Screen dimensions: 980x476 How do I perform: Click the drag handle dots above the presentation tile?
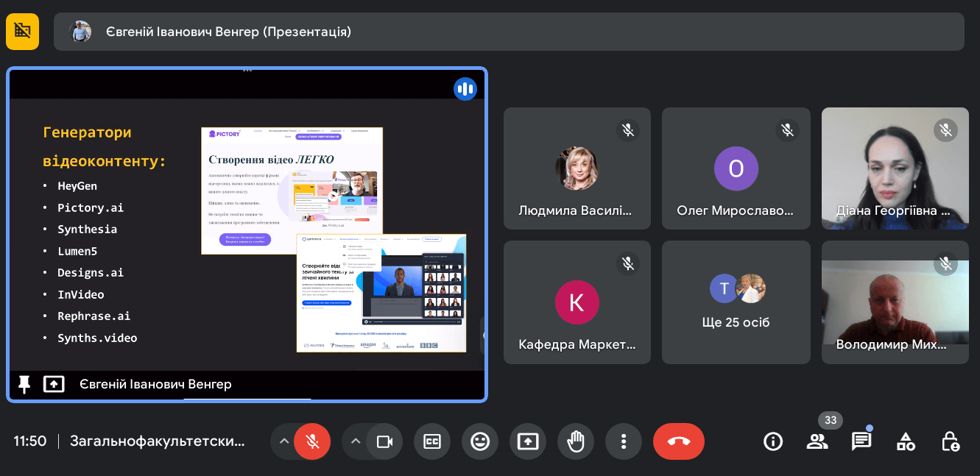(247, 71)
